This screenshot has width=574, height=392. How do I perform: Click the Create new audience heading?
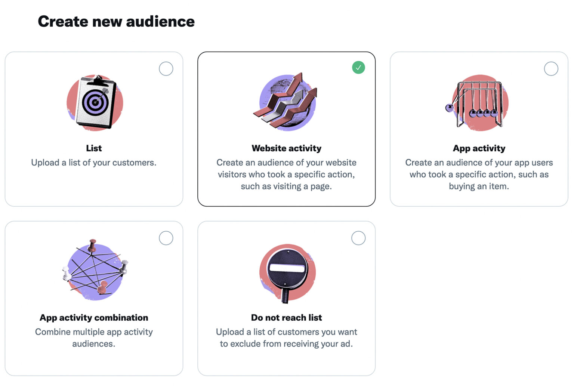pos(116,21)
